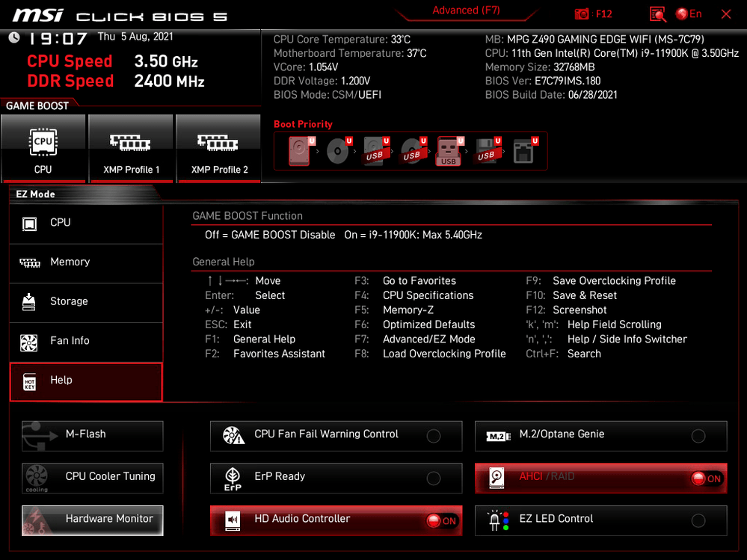Switch to Advanced (F7) mode
Viewport: 747px width, 560px height.
coord(466,10)
